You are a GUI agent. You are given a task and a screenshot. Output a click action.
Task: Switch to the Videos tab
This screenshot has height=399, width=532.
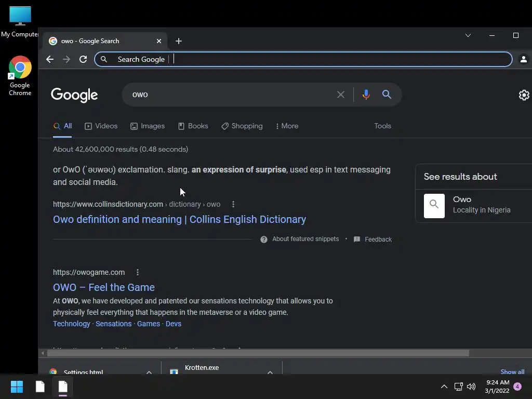pos(101,126)
